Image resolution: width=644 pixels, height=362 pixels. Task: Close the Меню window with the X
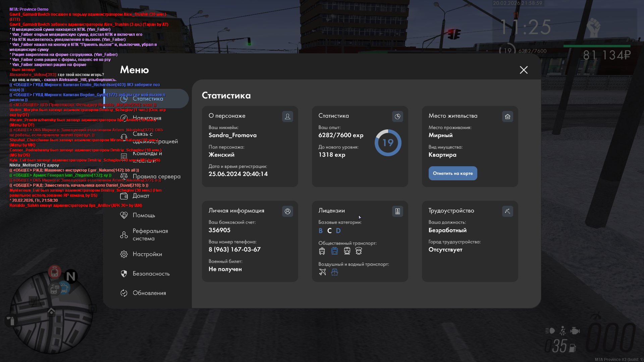point(524,70)
